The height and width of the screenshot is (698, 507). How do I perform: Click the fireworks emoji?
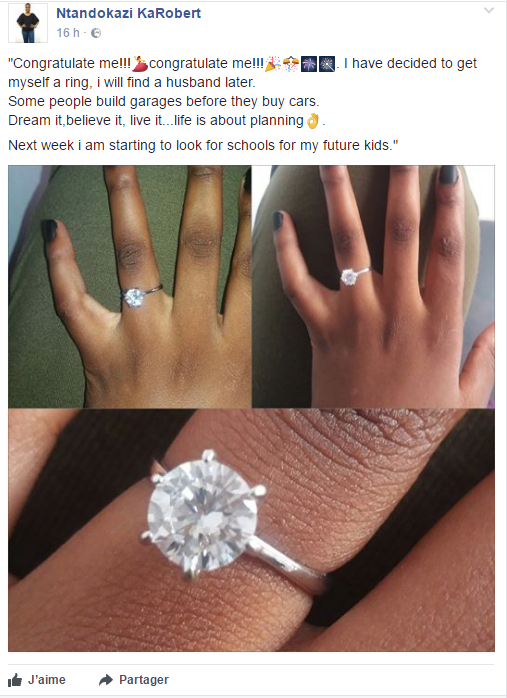point(309,64)
